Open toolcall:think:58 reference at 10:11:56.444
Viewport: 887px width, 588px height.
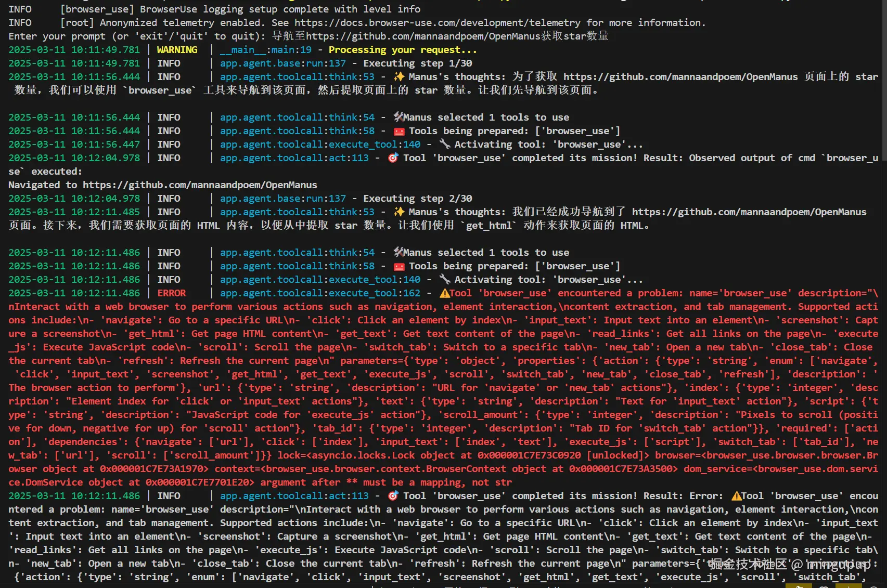point(297,131)
